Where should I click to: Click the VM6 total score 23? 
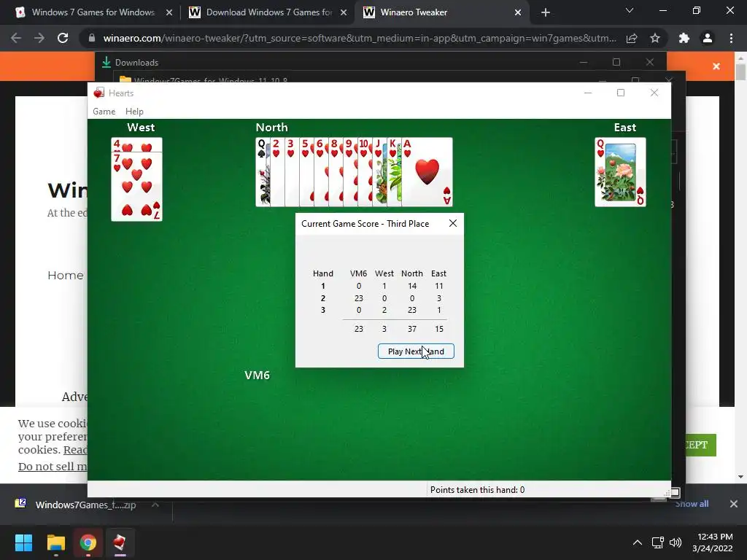359,329
